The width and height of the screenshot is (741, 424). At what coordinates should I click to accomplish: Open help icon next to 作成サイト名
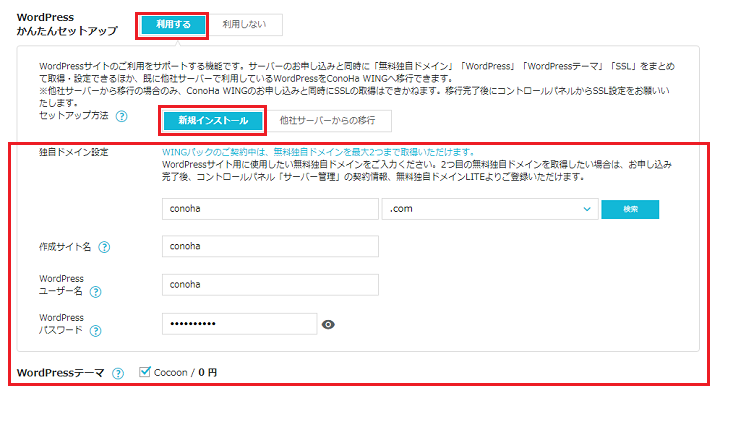pyautogui.click(x=104, y=247)
